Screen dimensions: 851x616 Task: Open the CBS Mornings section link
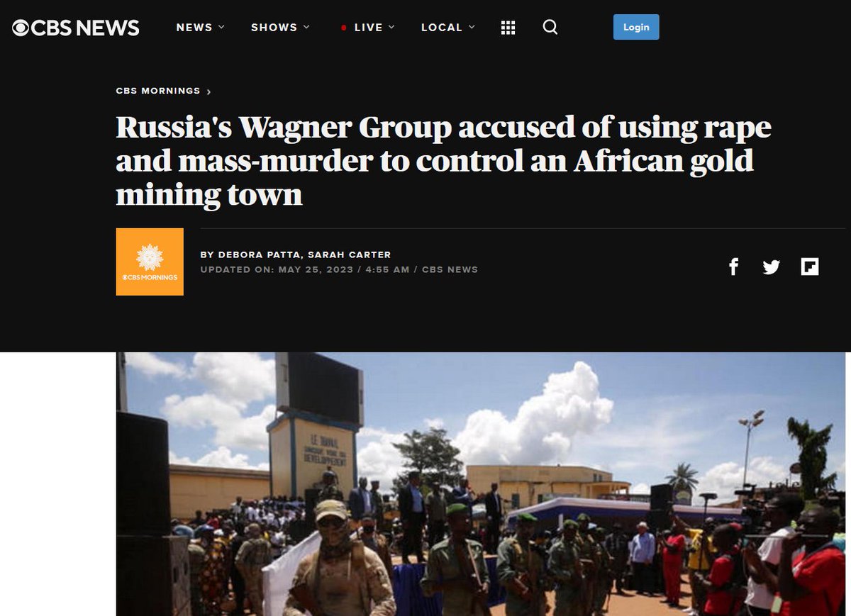(x=163, y=91)
